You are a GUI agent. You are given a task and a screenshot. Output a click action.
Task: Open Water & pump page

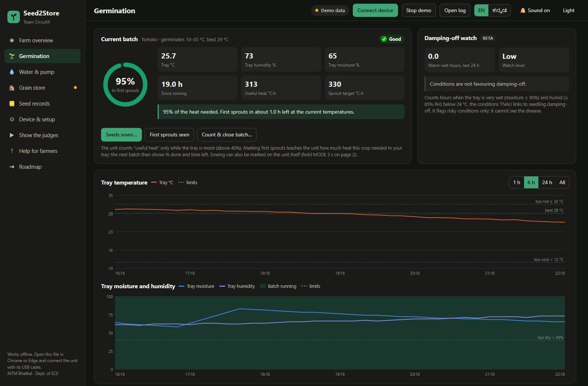[42, 72]
